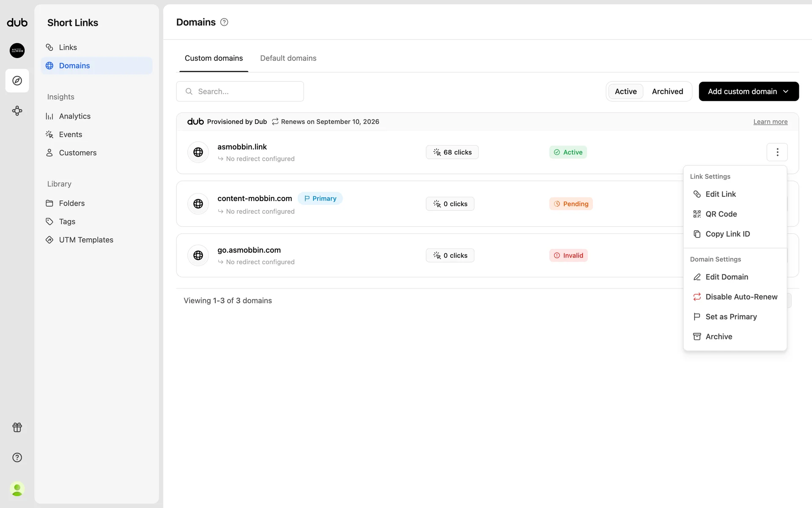Click Set as Primary menu item

click(731, 317)
